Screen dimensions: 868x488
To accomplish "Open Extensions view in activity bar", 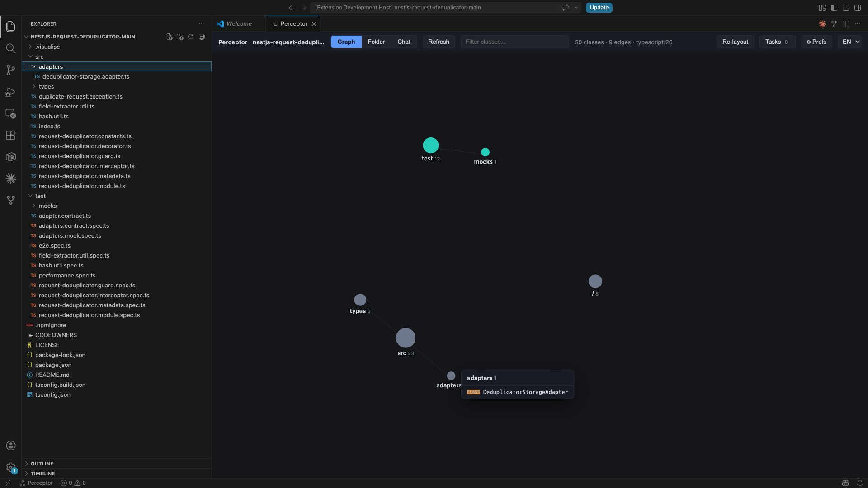I will click(11, 135).
